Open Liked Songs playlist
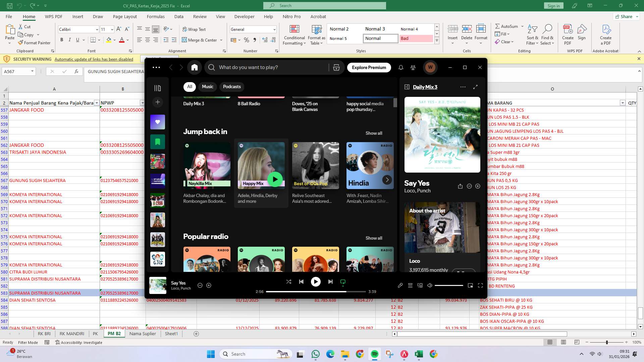Image resolution: width=644 pixels, height=362 pixels. 158,122
